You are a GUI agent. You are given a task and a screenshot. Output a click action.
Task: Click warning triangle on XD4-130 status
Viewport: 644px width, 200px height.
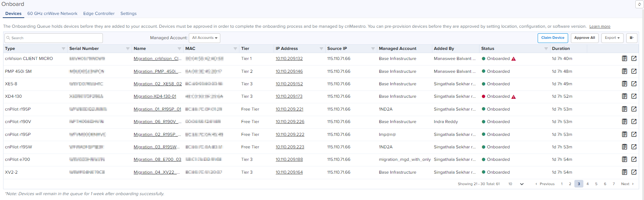tap(514, 97)
